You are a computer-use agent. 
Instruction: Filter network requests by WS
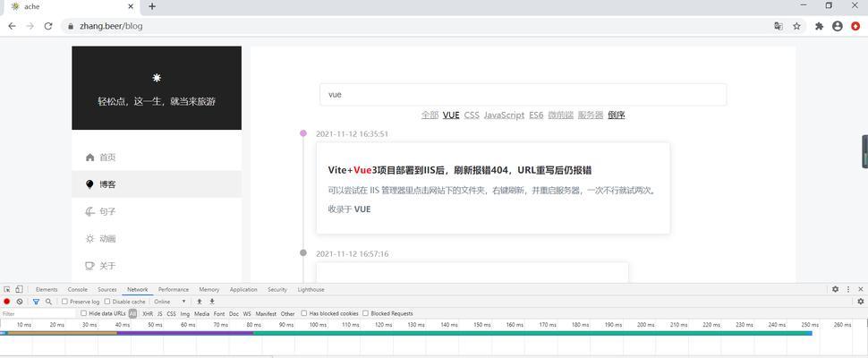248,314
